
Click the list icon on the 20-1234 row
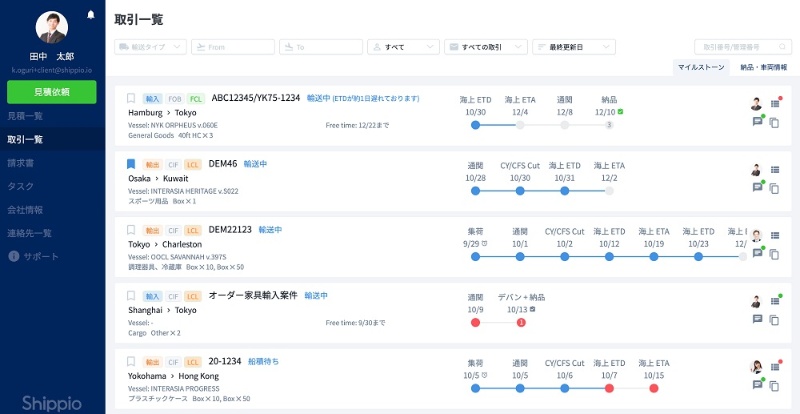(774, 366)
